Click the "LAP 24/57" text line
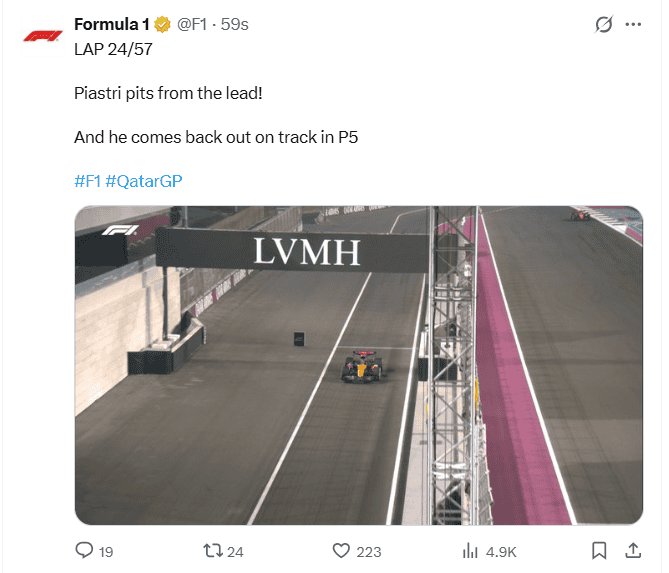Image resolution: width=669 pixels, height=573 pixels. (x=113, y=49)
